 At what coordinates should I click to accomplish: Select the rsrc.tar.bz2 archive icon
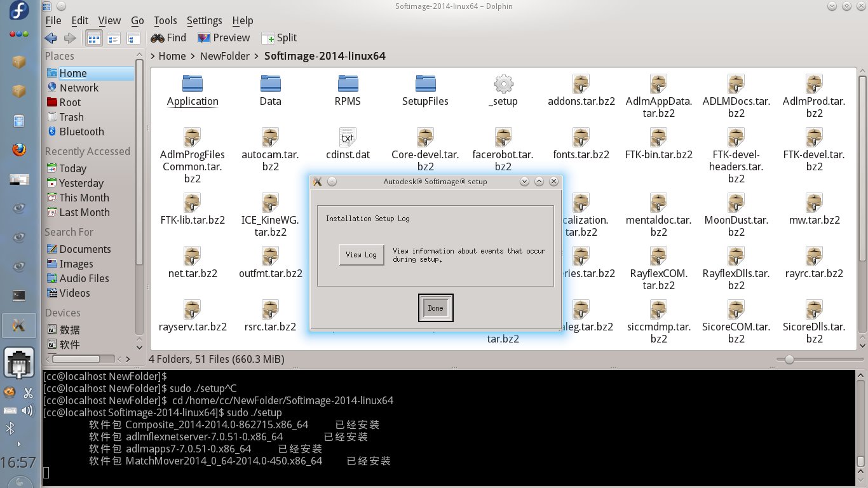tap(270, 309)
